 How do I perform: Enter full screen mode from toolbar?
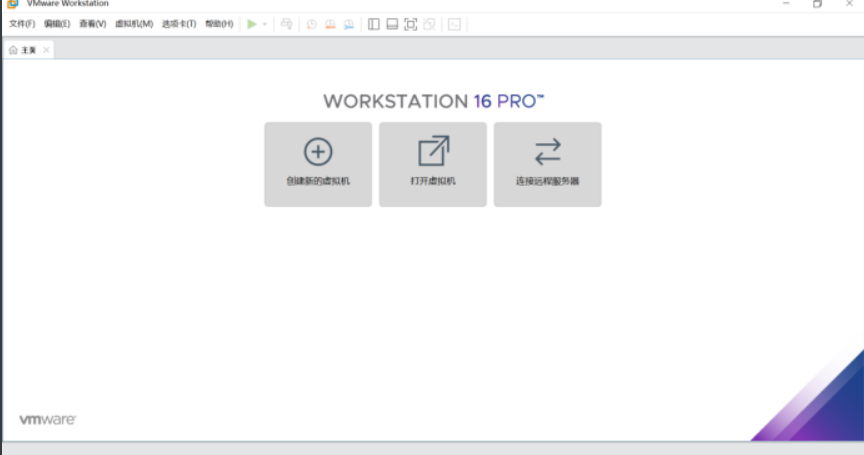[410, 24]
